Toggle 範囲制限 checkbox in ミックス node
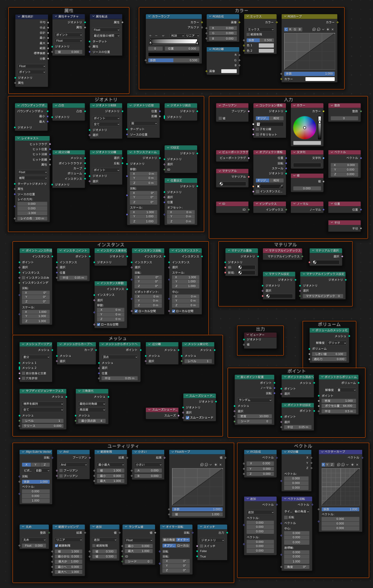 point(248,35)
